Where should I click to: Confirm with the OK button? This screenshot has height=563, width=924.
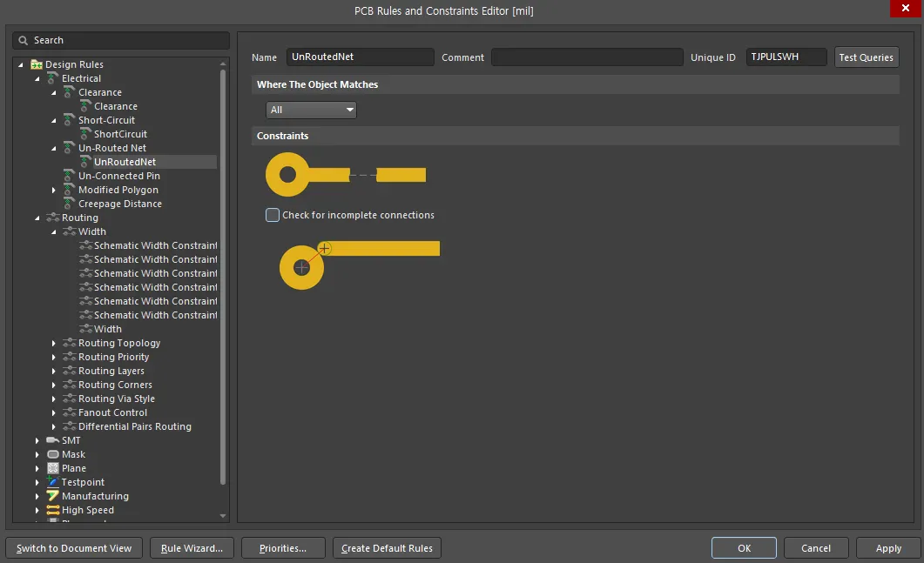[x=744, y=548]
